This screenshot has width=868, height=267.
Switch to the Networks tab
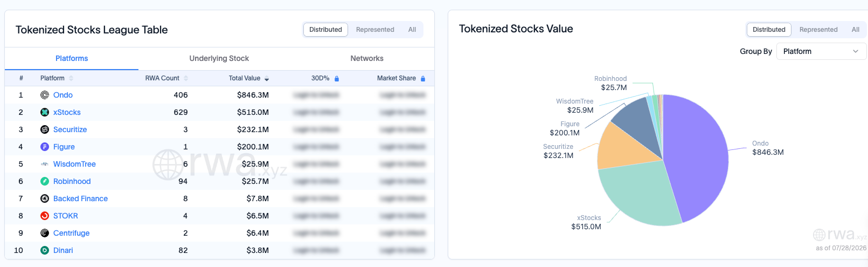coord(367,58)
